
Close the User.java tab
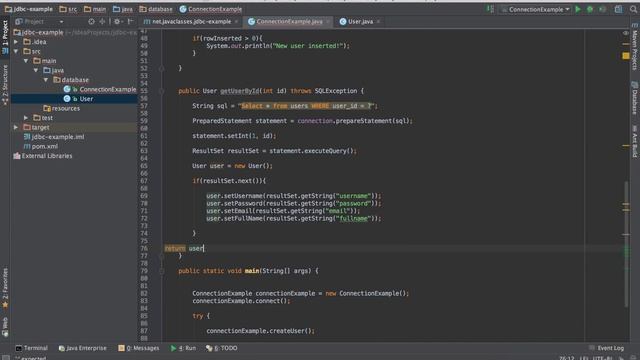tap(378, 21)
